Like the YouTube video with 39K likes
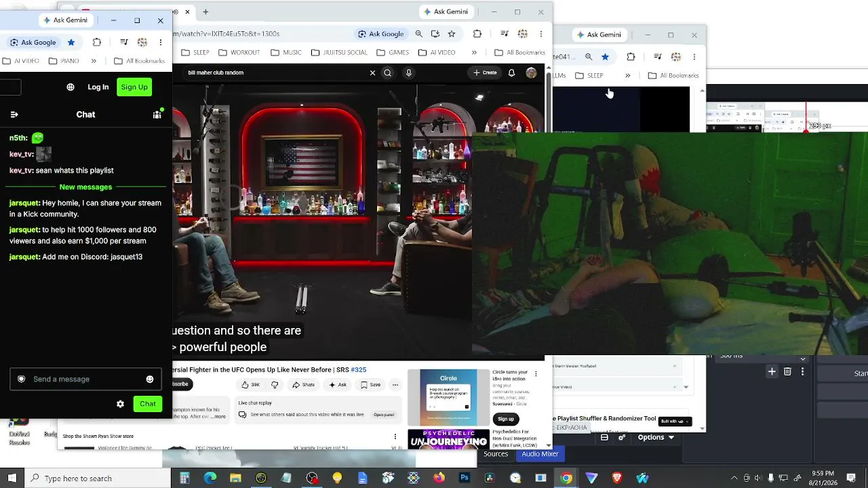 (x=251, y=385)
